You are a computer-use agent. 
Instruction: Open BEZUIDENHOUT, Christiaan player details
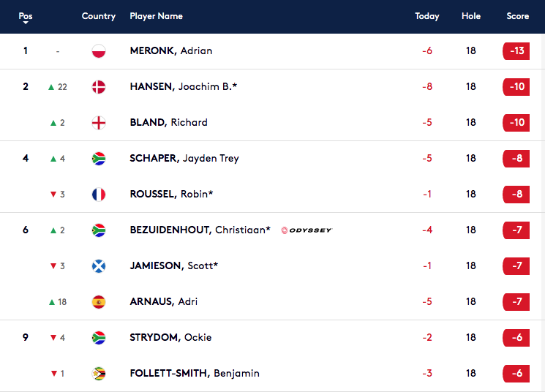(x=200, y=230)
